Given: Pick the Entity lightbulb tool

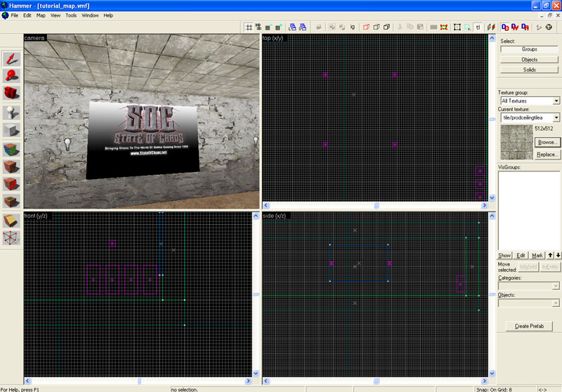Looking at the screenshot, I should [x=12, y=112].
